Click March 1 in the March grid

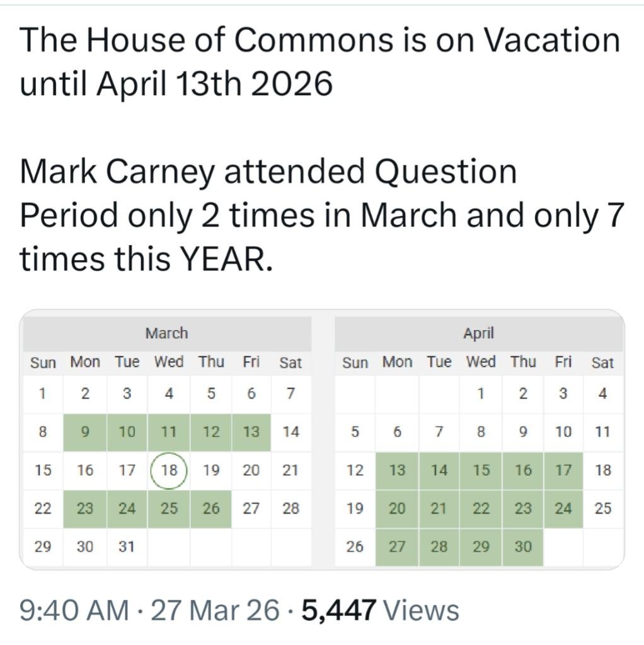[x=42, y=394]
